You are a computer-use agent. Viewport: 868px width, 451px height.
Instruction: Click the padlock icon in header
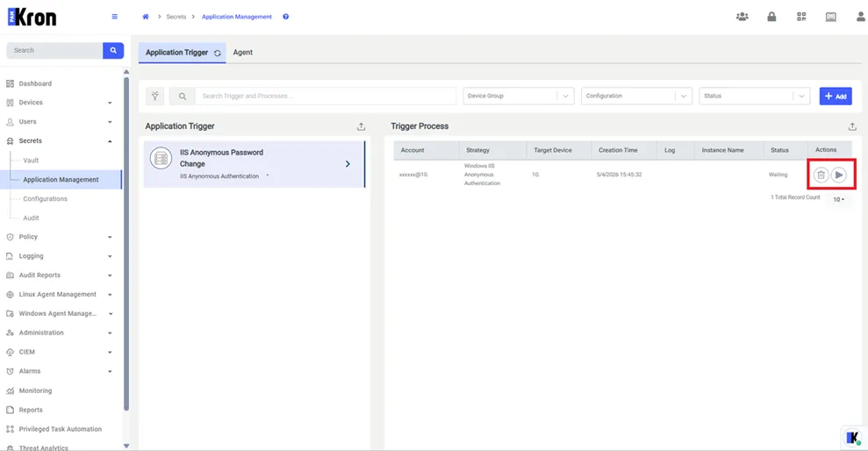tap(771, 17)
